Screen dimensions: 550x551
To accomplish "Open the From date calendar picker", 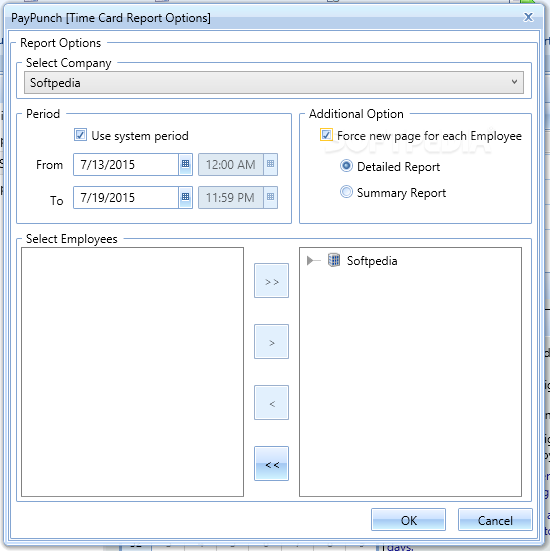I will [185, 164].
